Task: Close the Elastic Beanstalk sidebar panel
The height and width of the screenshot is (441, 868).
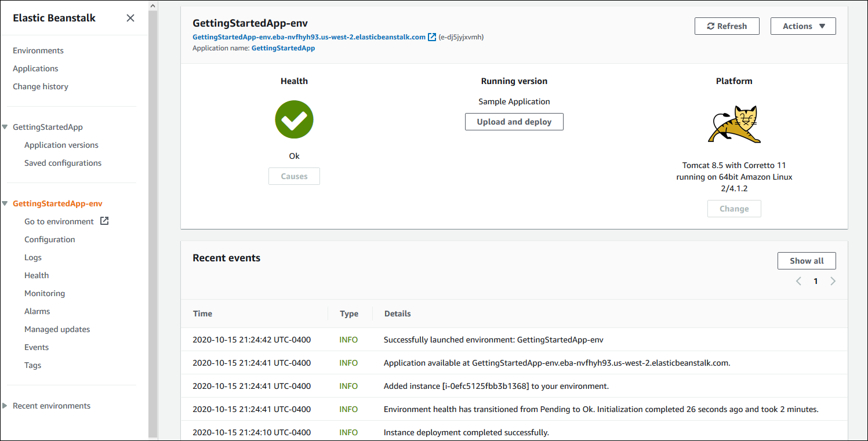Action: 130,18
